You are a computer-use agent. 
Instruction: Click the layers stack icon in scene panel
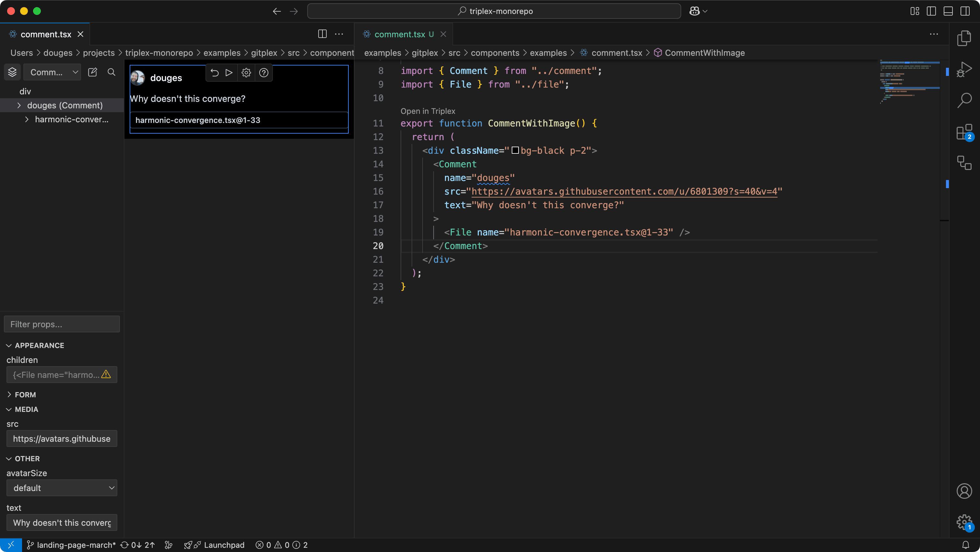(x=12, y=72)
